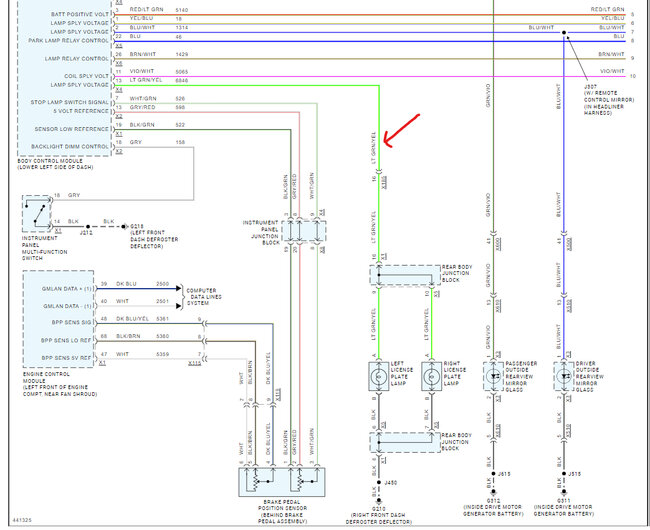Click circuit number 526
The image size is (650, 530).
pyautogui.click(x=180, y=99)
